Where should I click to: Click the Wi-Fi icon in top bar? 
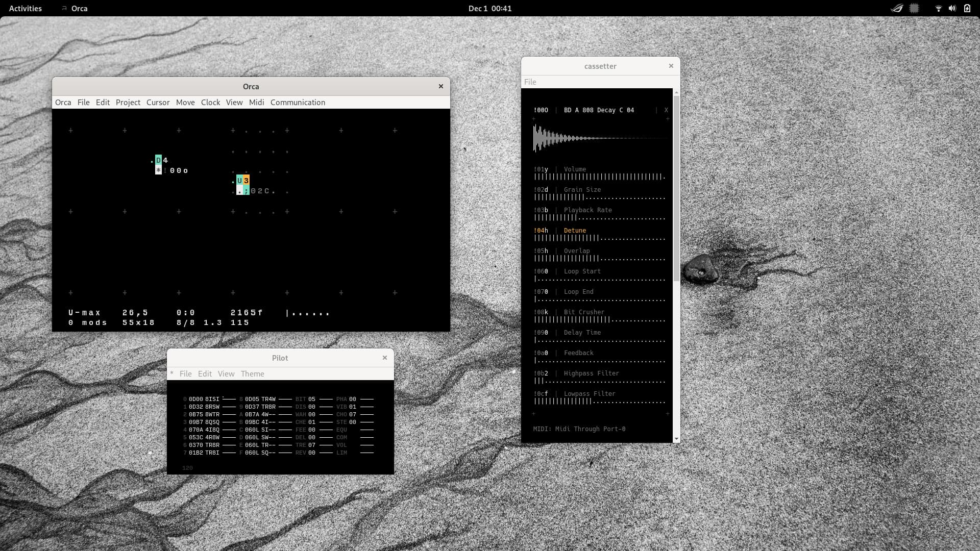(938, 8)
